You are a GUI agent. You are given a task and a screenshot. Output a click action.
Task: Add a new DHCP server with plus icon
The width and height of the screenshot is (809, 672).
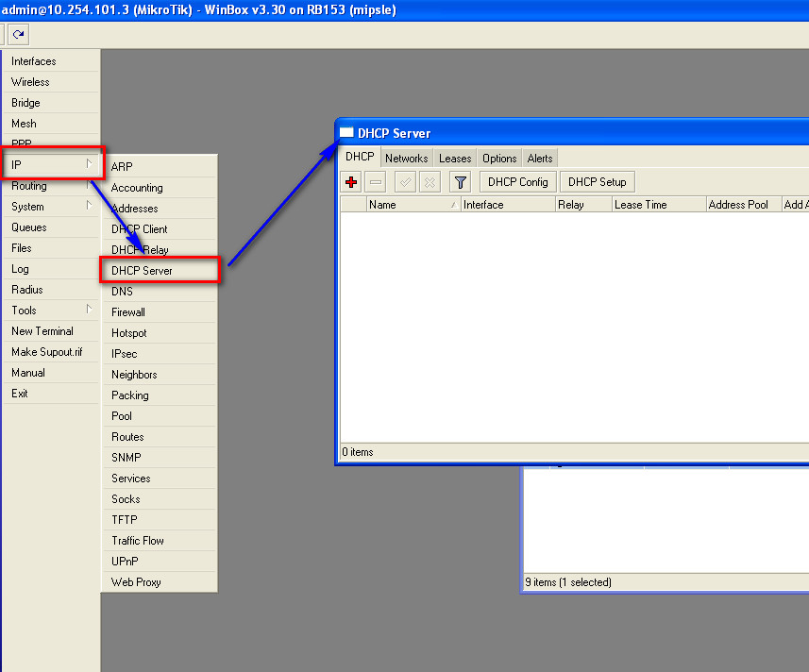click(351, 182)
